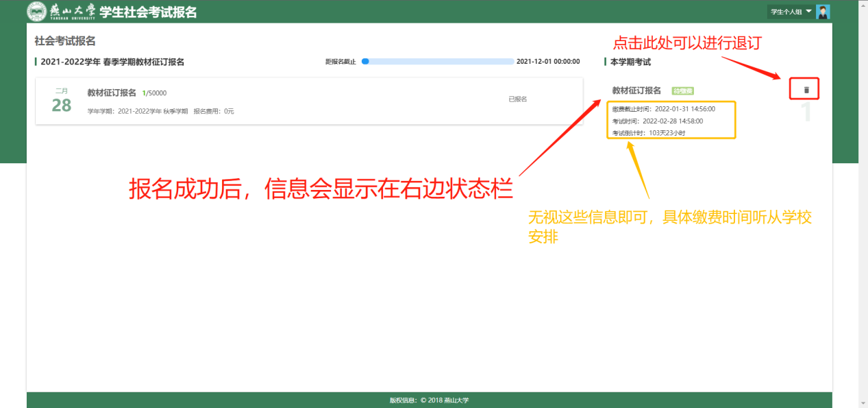Click the 二月 28 date block

coord(62,101)
